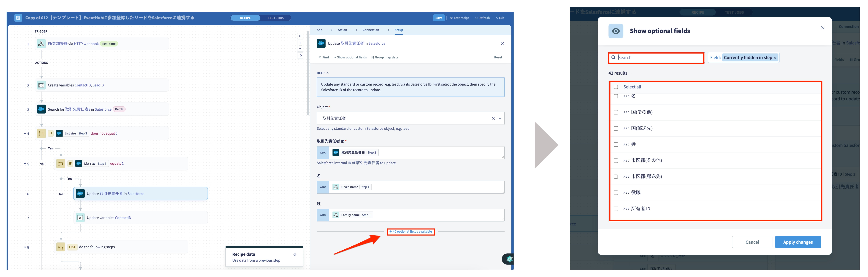Save the recipe
Viewport: 868px width, 277px height.
(x=439, y=18)
